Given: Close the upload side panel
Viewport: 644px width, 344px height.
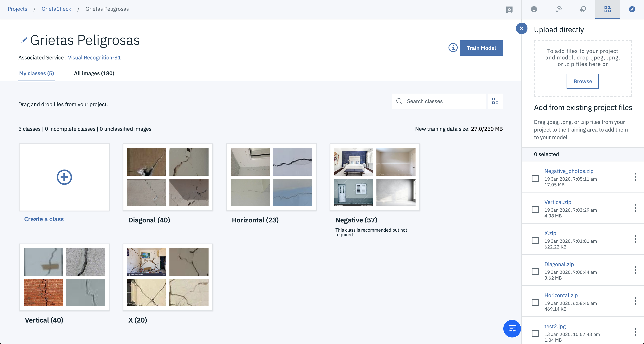Looking at the screenshot, I should point(522,29).
